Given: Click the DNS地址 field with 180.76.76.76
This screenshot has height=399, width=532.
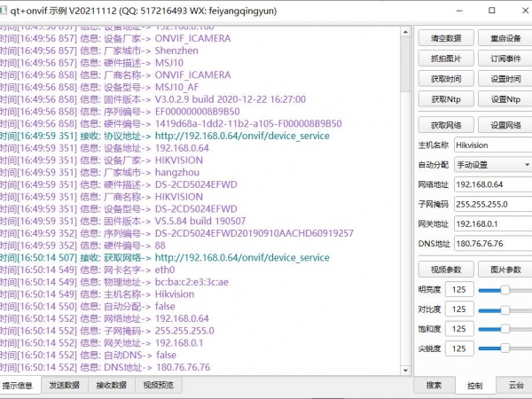Looking at the screenshot, I should (x=492, y=244).
